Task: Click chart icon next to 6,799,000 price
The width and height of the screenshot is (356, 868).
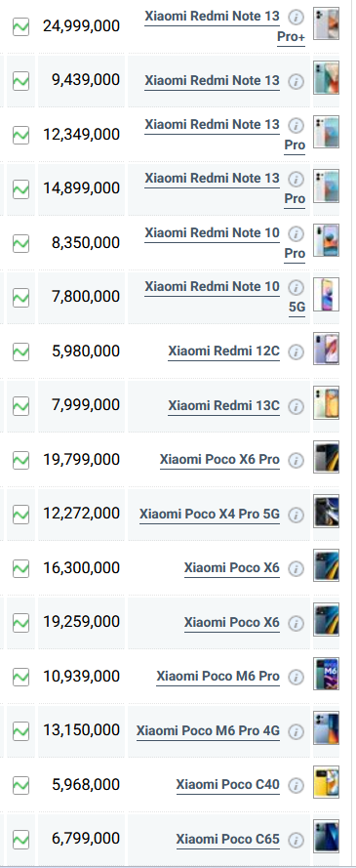Action: (x=21, y=839)
